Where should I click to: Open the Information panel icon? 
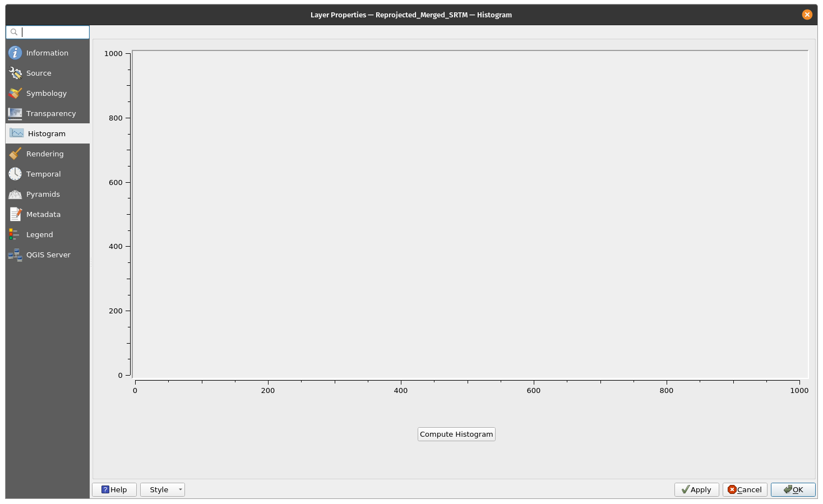tap(14, 53)
